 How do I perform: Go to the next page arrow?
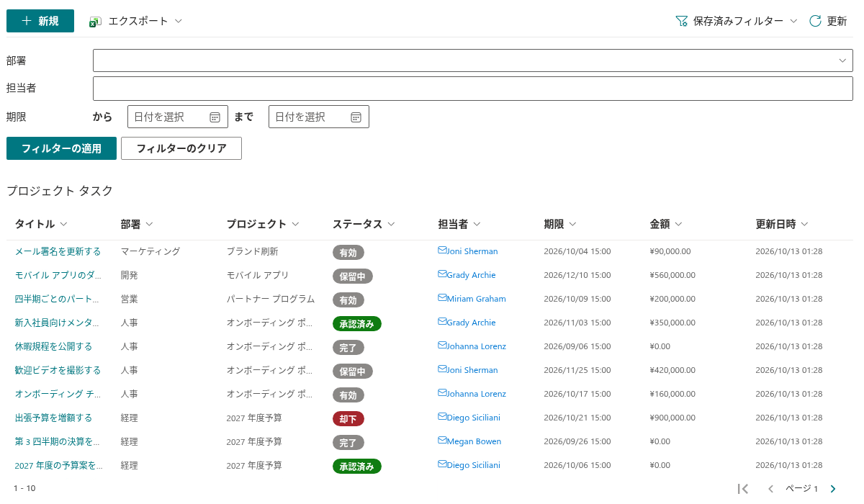coord(833,489)
